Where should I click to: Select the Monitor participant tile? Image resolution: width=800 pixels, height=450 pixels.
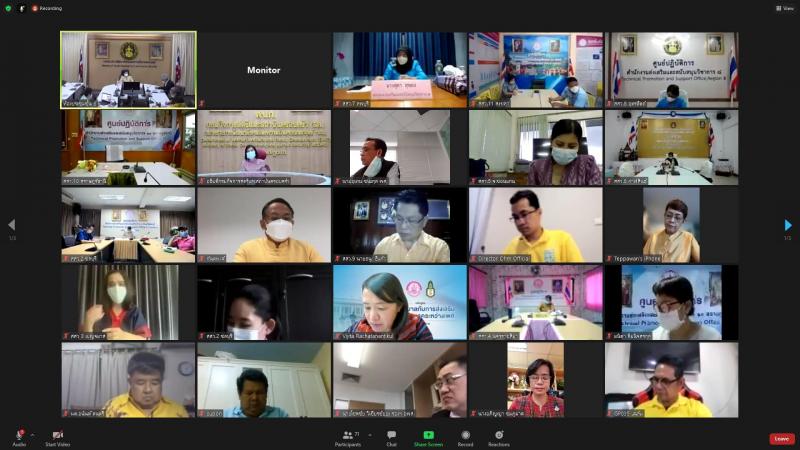click(264, 70)
